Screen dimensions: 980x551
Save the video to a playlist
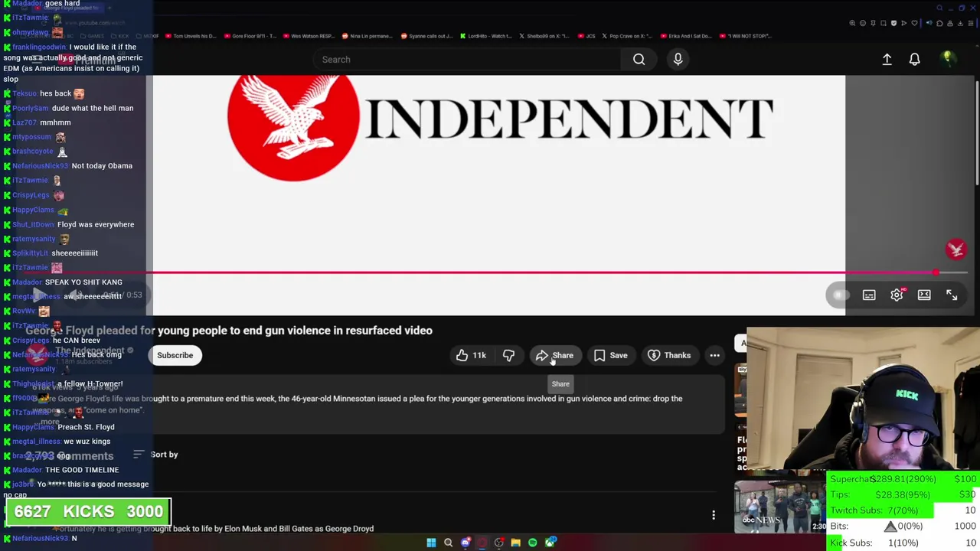(611, 355)
